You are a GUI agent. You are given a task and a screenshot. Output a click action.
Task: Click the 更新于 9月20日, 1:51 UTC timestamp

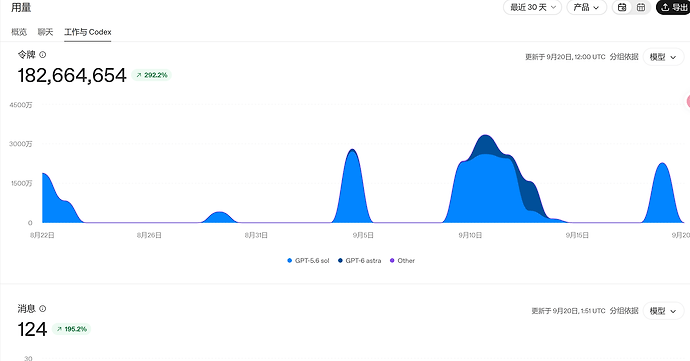pos(569,311)
